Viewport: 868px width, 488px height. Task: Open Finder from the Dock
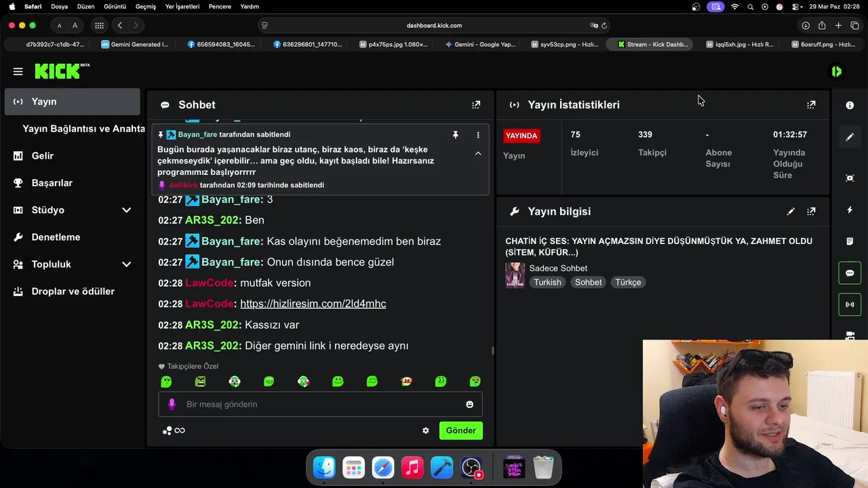pos(324,468)
